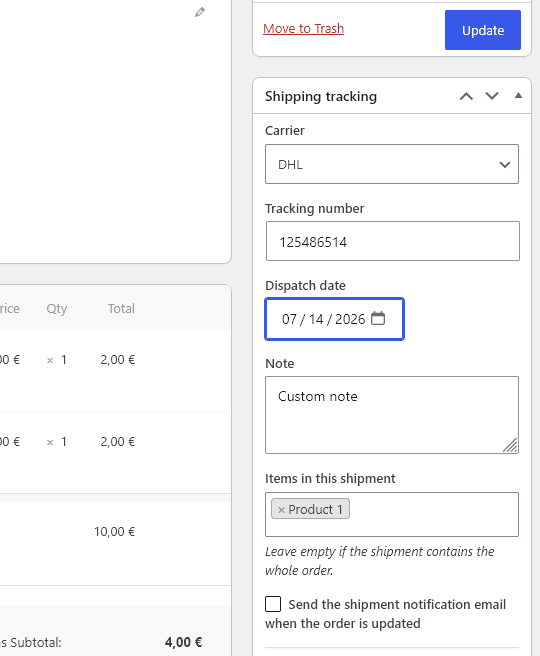The image size is (540, 656).
Task: Click the Product 1 tag label
Action: 315,510
